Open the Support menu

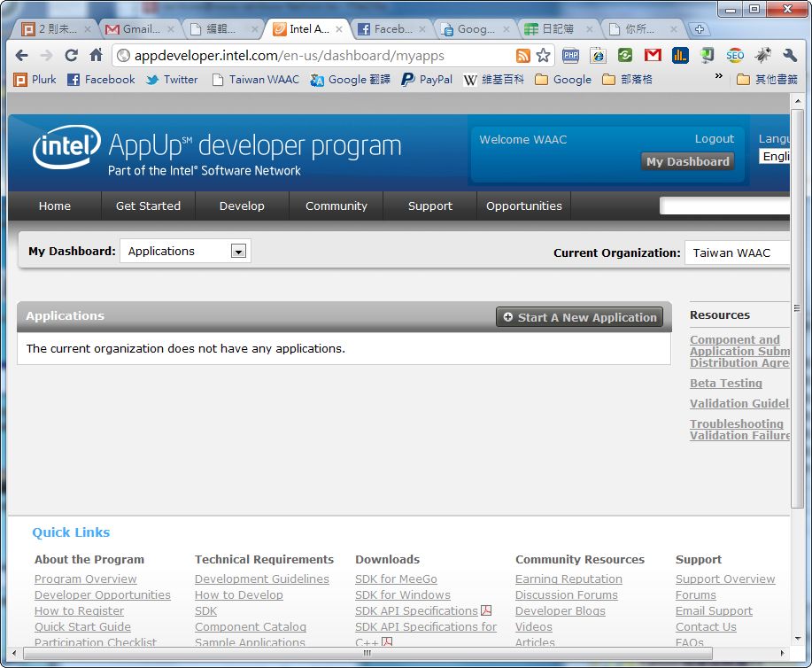tap(429, 206)
